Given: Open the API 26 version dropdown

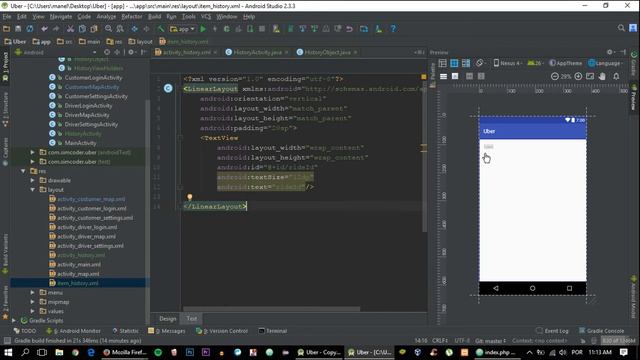Looking at the screenshot, I should click(535, 63).
